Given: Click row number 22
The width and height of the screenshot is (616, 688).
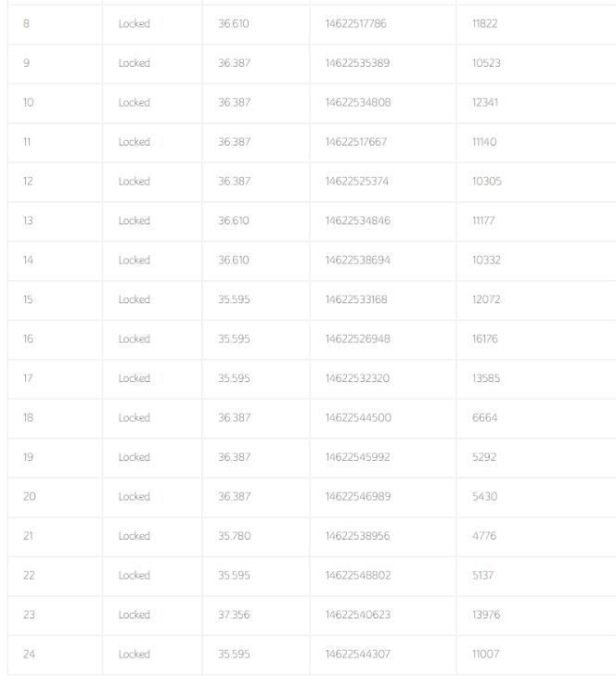Looking at the screenshot, I should 29,576.
